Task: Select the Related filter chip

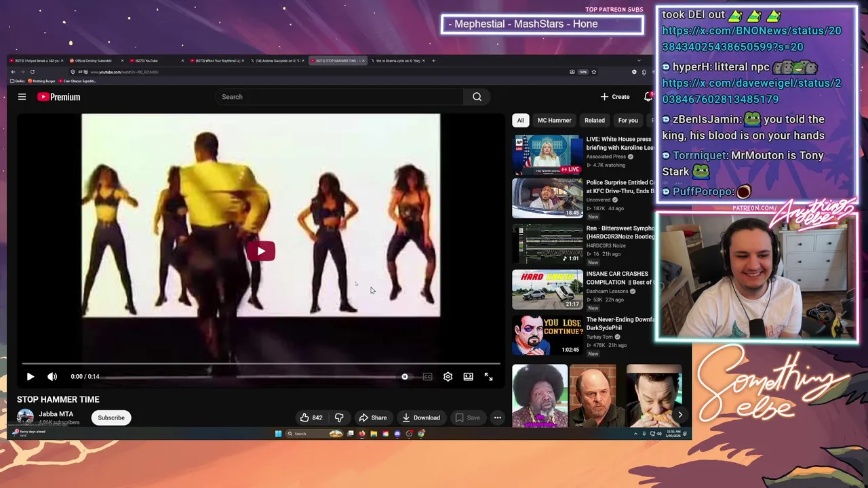Action: coord(595,121)
